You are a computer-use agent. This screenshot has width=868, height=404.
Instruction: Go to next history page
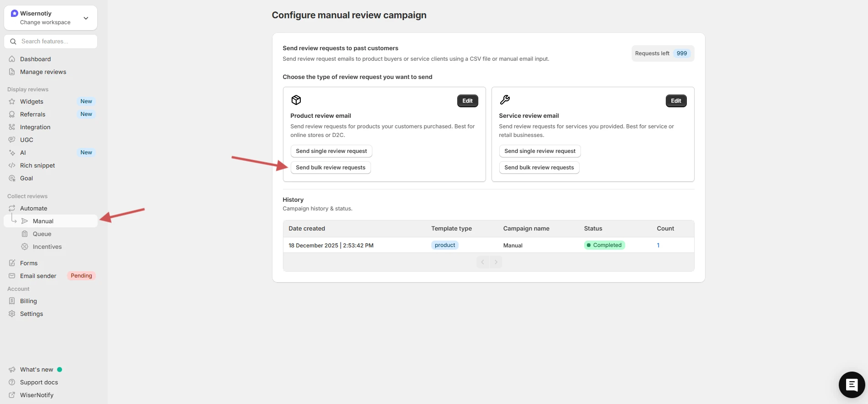click(x=496, y=262)
